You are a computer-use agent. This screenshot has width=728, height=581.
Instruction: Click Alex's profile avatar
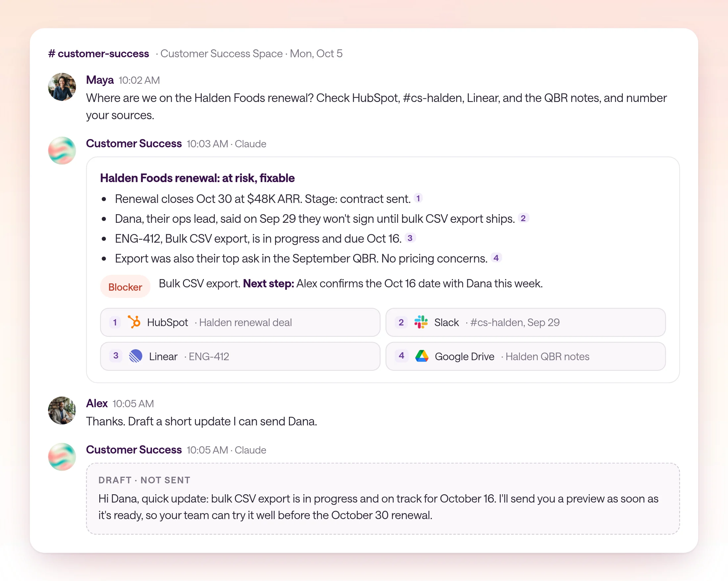(62, 411)
